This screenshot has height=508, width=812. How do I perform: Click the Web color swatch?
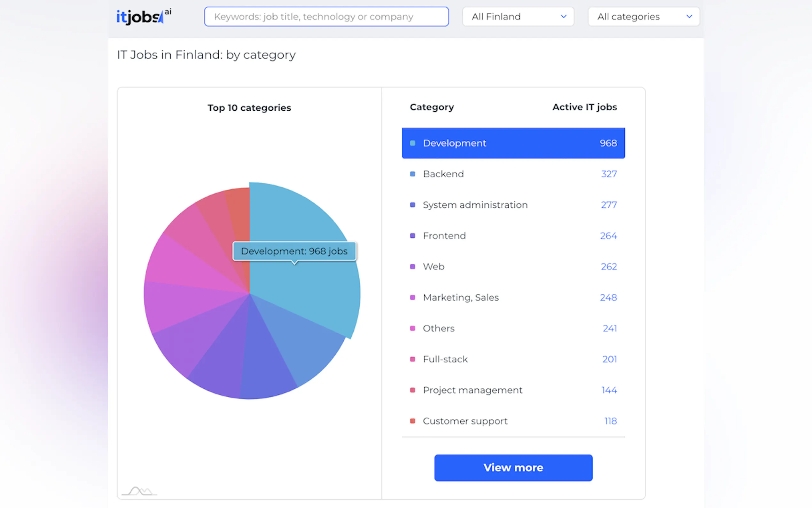[412, 267]
